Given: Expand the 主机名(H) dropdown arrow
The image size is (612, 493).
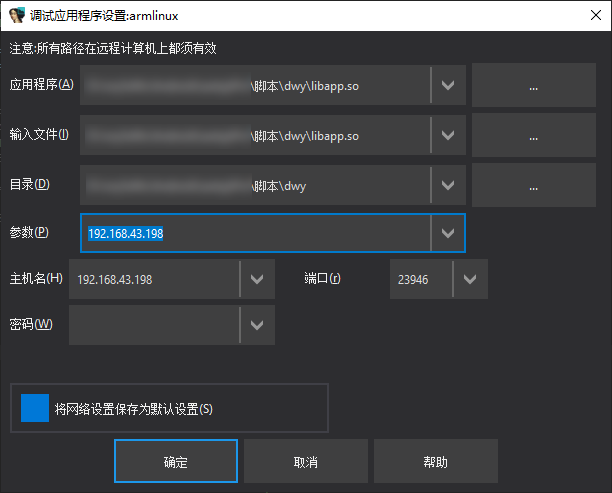Looking at the screenshot, I should pos(257,279).
